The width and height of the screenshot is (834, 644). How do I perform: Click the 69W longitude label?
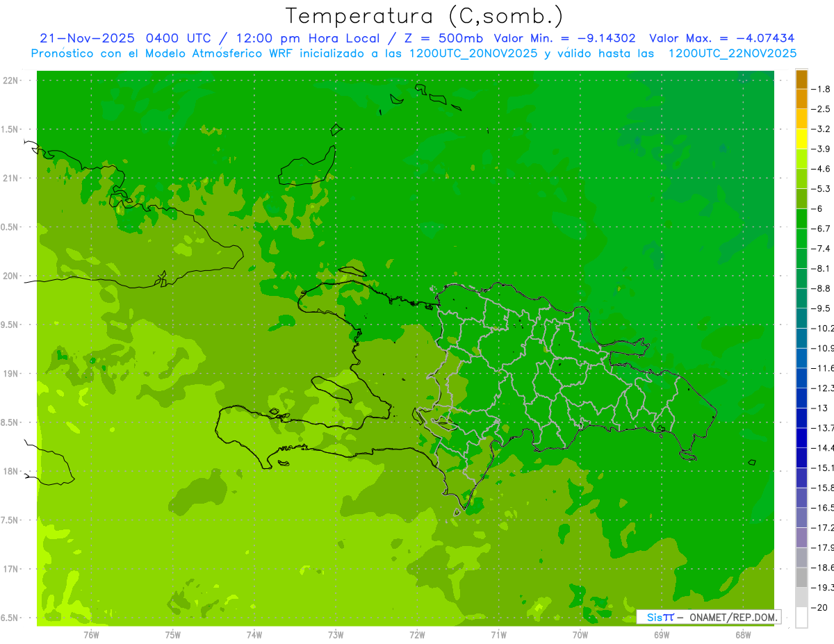(661, 634)
